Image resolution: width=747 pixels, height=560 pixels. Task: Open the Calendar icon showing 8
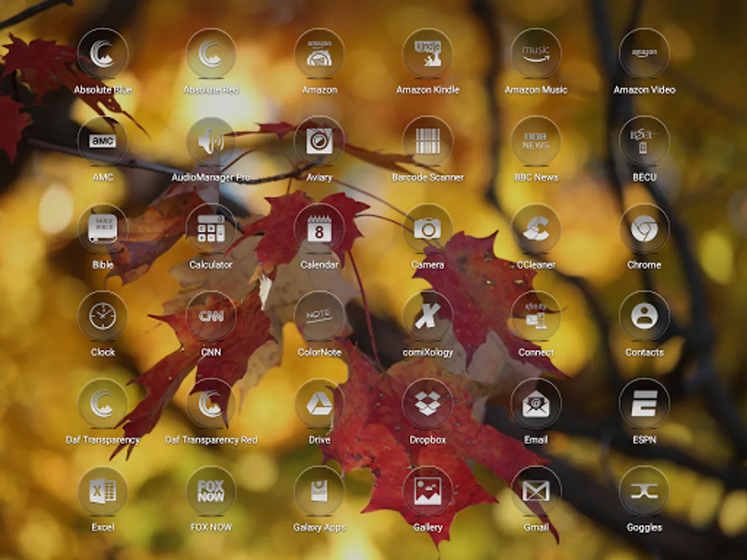pos(319,228)
